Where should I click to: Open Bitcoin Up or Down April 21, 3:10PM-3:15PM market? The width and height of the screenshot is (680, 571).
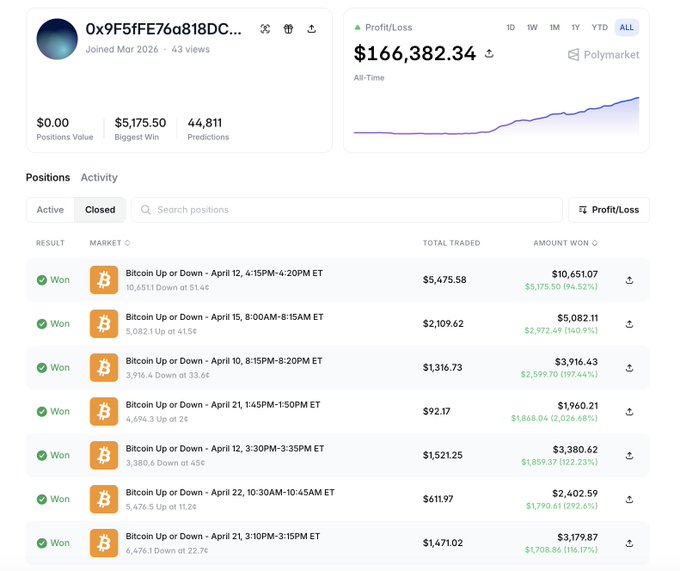(x=223, y=536)
